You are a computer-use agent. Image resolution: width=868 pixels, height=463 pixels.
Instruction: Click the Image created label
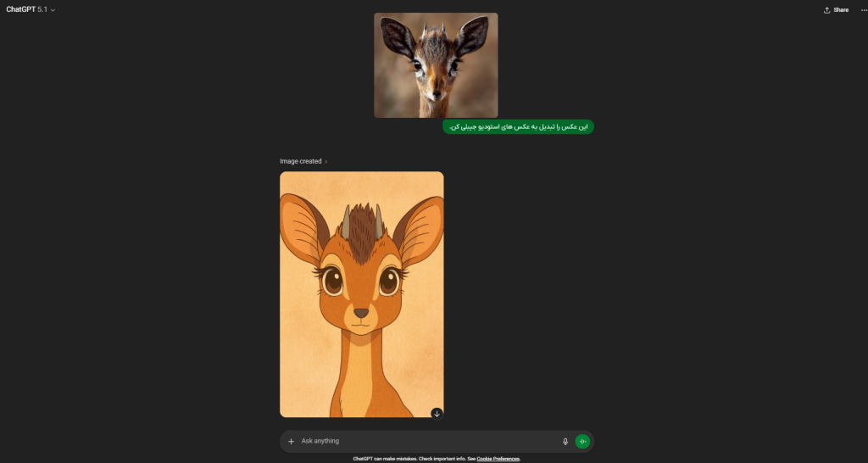click(301, 161)
